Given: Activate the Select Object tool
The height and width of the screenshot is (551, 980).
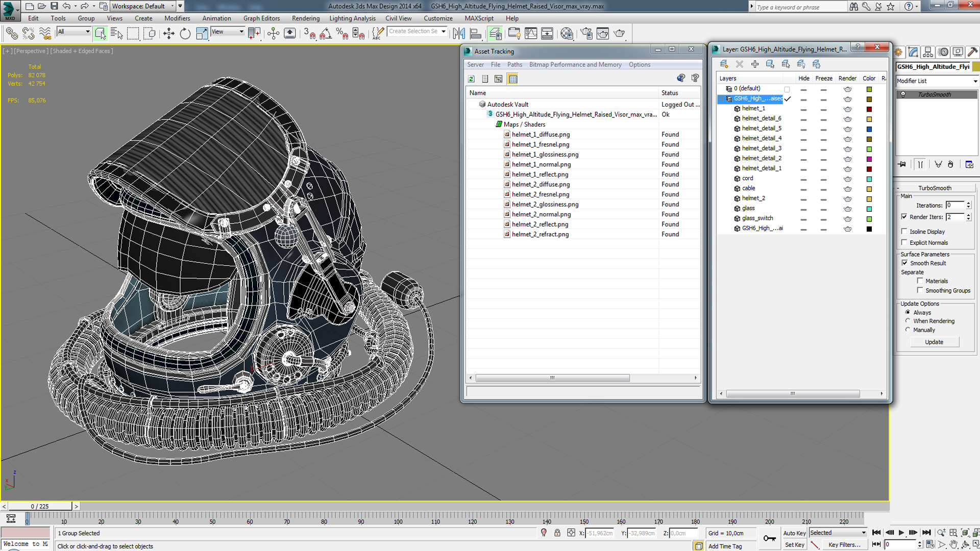Looking at the screenshot, I should coord(100,34).
